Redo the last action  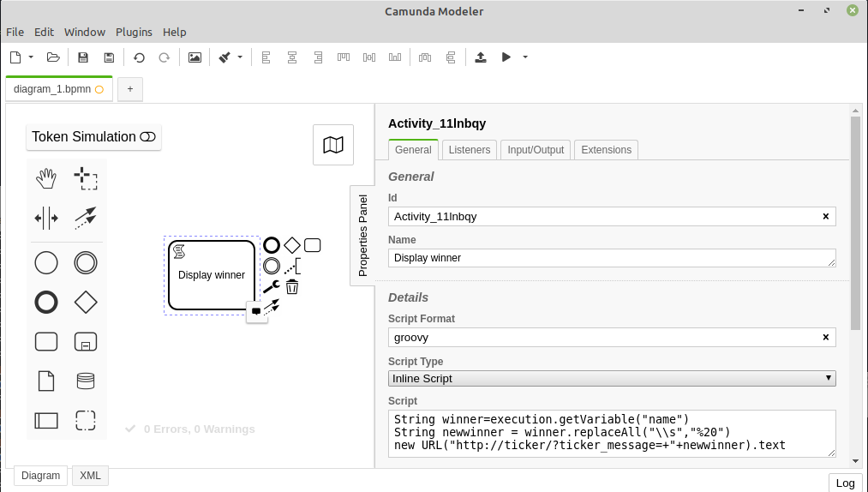[x=165, y=57]
